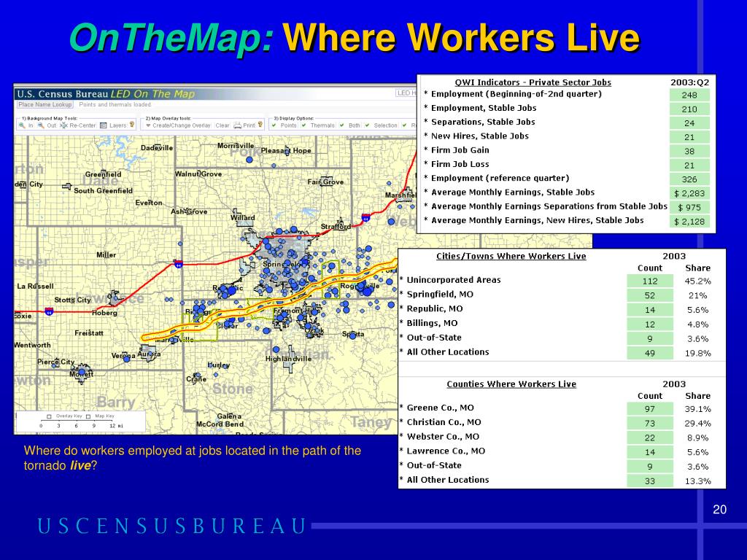The image size is (747, 560).
Task: Click the $ 2,283 average earnings value
Action: tap(689, 193)
